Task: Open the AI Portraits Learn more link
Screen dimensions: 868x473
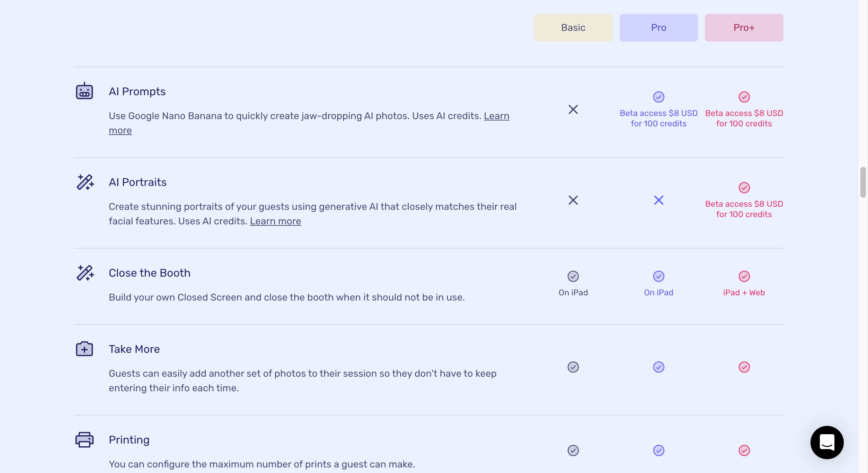Action: click(x=275, y=221)
